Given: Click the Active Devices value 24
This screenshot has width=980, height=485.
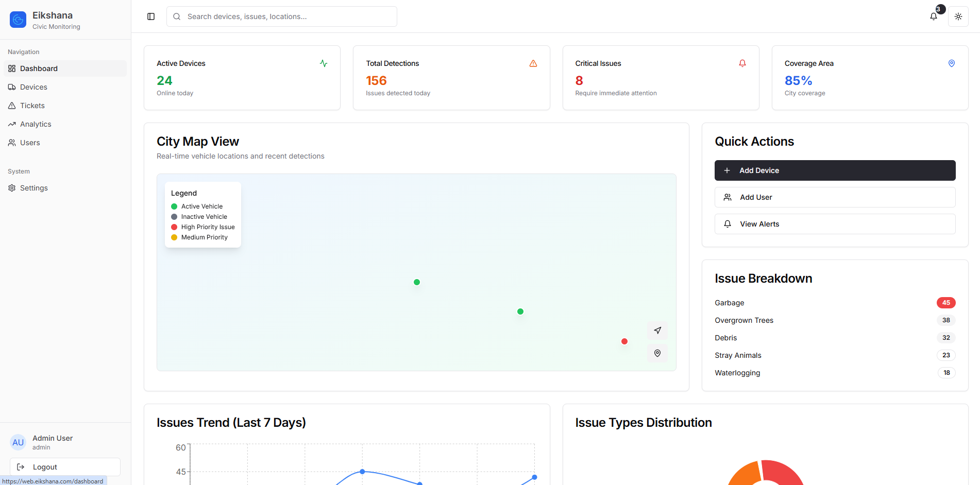Looking at the screenshot, I should click(x=164, y=81).
